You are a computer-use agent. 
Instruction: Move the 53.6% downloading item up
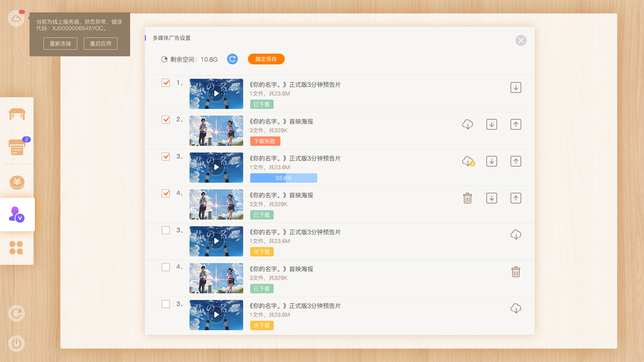516,161
